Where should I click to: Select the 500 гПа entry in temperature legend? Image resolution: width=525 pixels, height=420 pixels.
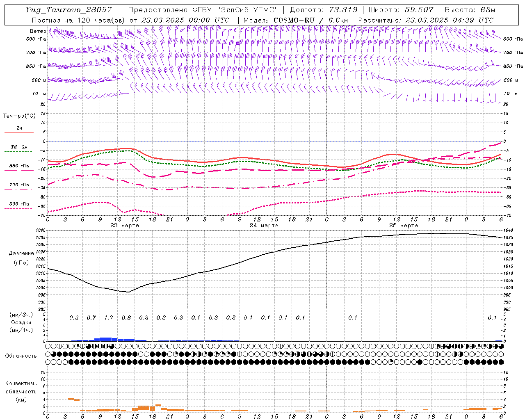coord(19,204)
